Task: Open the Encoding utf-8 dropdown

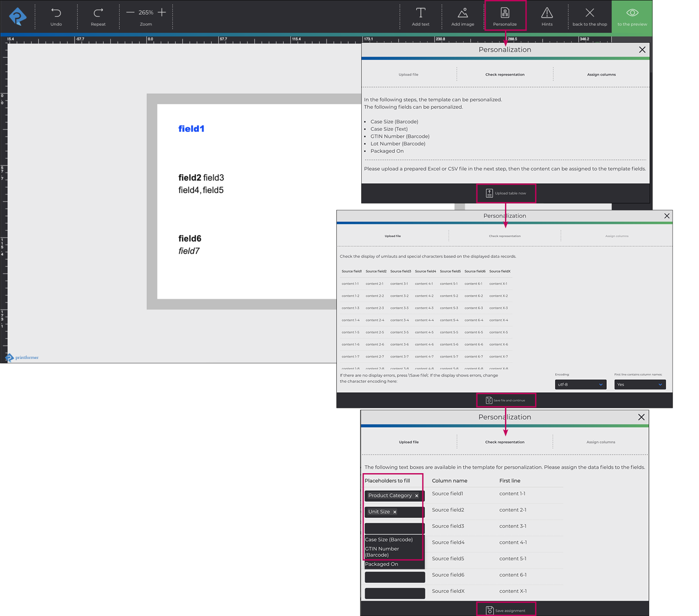Action: pos(580,384)
